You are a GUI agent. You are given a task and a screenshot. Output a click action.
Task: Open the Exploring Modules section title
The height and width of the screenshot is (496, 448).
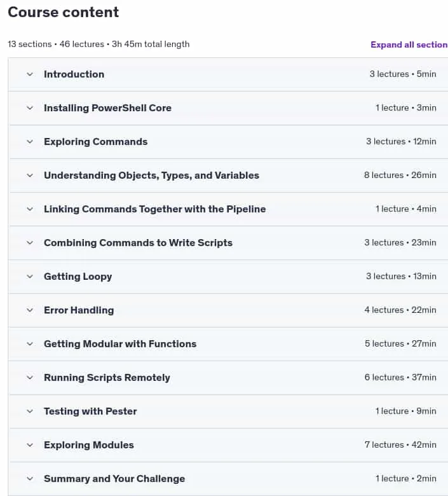[x=89, y=445]
